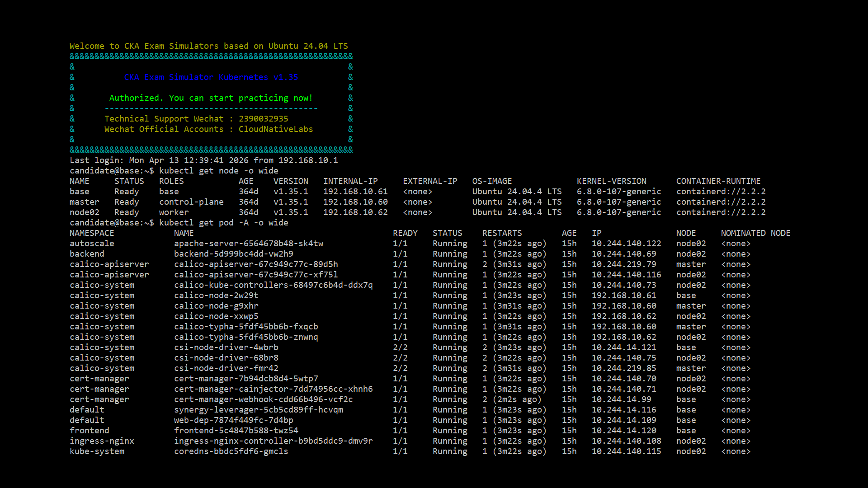
Task: Click the CONTAINER-RUNTIME column header
Action: point(718,181)
